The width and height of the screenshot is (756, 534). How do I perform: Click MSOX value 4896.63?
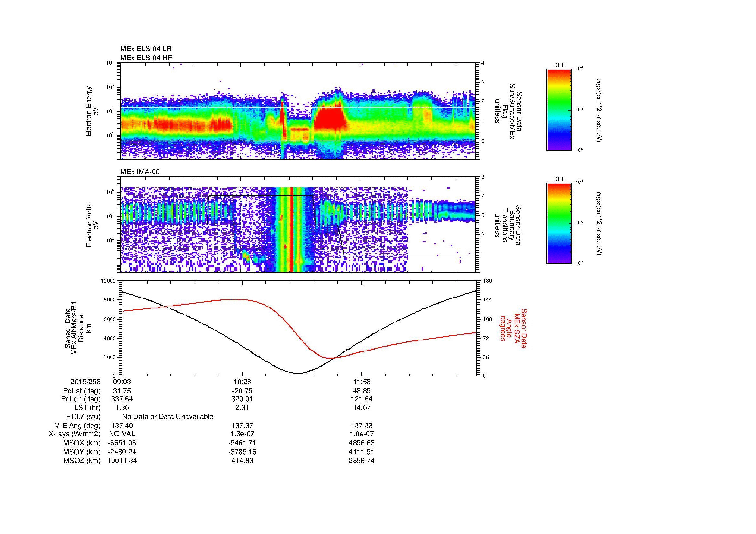(x=362, y=443)
